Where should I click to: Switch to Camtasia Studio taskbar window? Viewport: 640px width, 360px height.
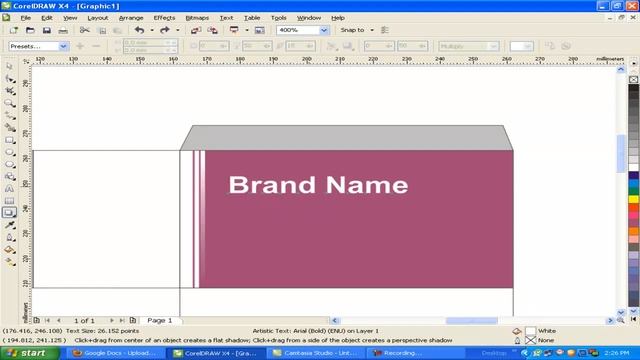pos(316,353)
